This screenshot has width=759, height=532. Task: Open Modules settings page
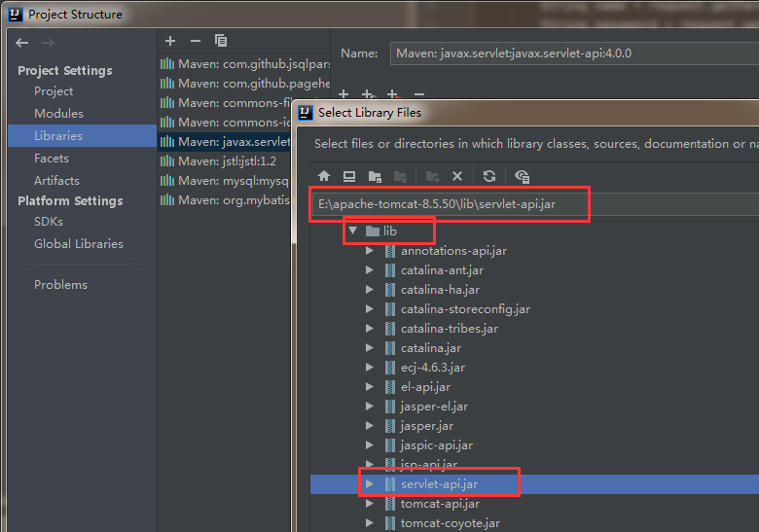(x=58, y=114)
